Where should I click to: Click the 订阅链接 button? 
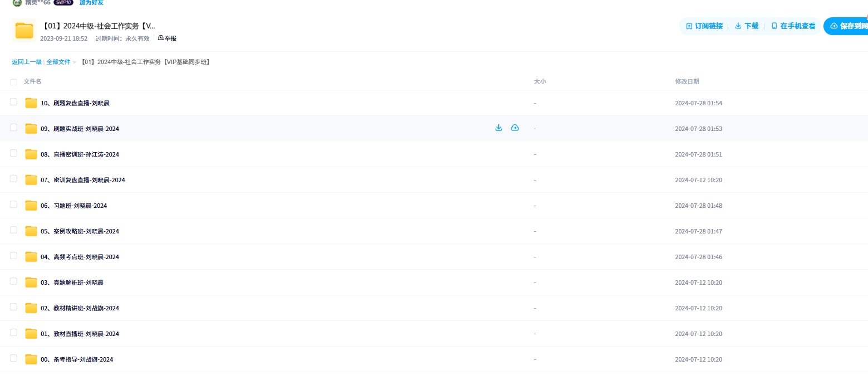click(704, 26)
